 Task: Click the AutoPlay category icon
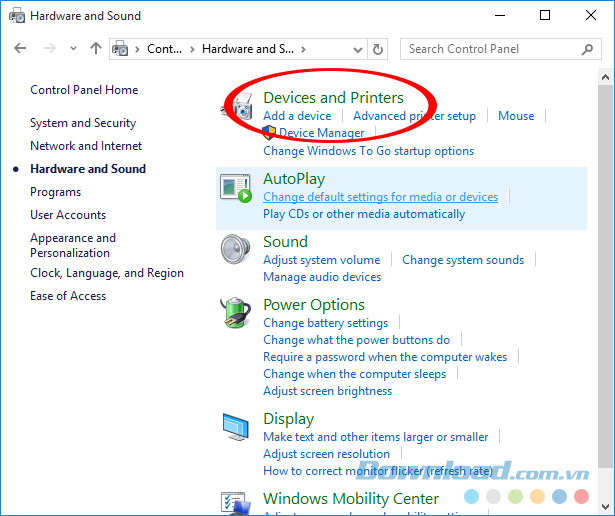point(236,188)
